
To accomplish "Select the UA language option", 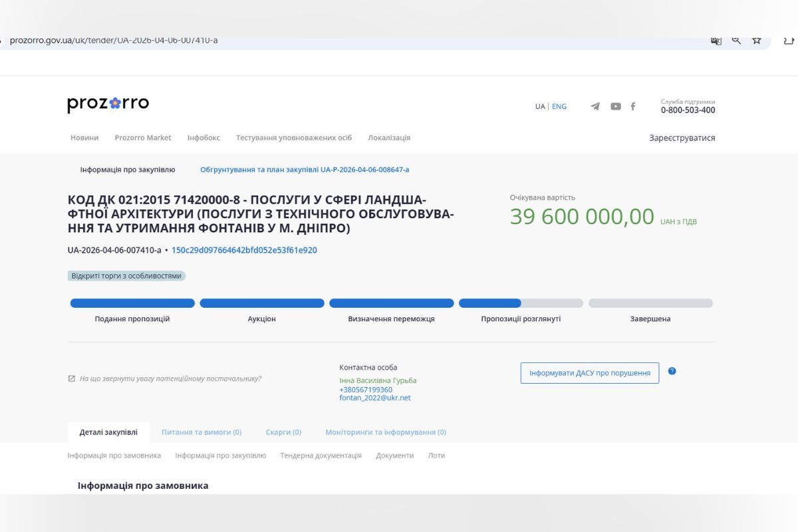I will coord(540,106).
